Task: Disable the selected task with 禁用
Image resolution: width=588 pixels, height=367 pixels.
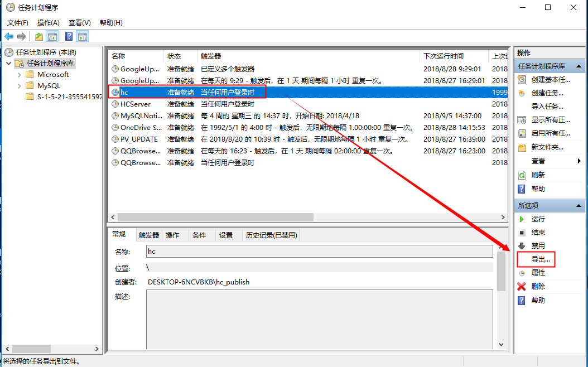Action: pyautogui.click(x=538, y=246)
